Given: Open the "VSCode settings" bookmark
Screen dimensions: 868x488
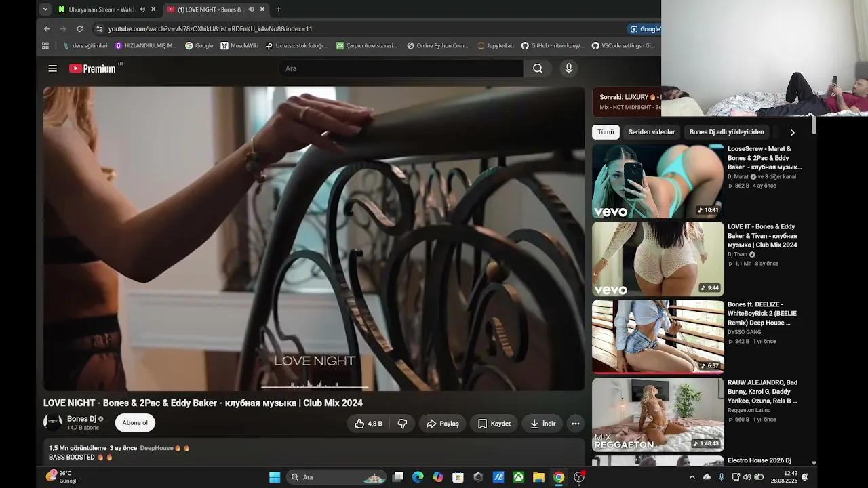Looking at the screenshot, I should point(624,46).
